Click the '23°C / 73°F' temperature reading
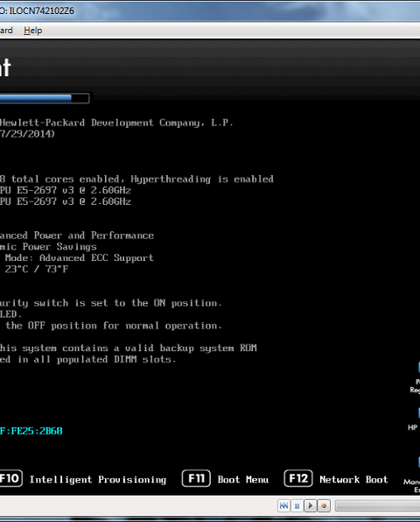The image size is (420, 522). tap(37, 269)
